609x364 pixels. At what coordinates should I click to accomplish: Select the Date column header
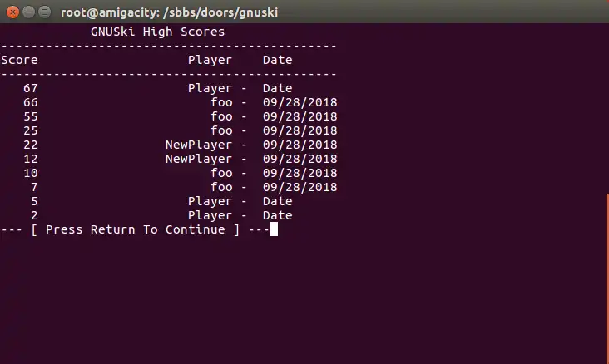pyautogui.click(x=277, y=60)
